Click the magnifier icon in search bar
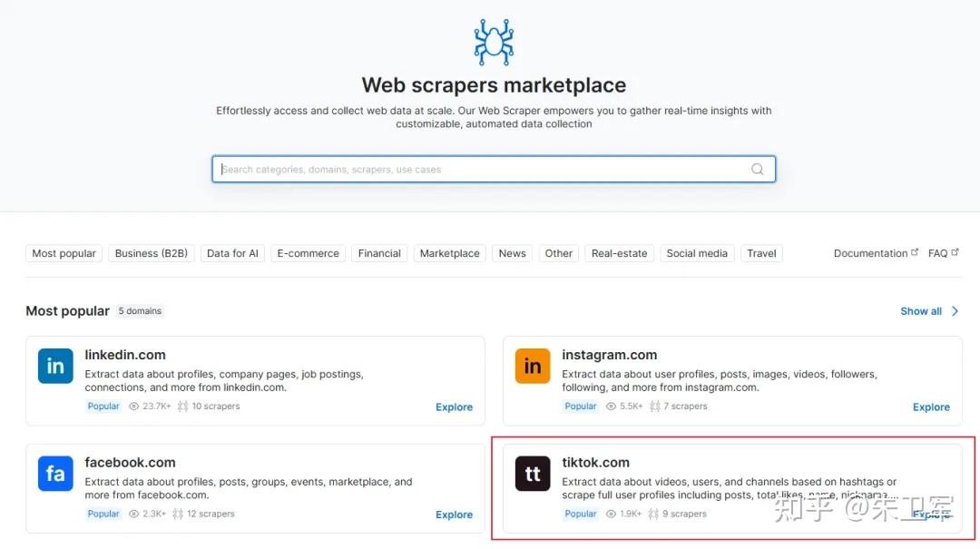This screenshot has height=549, width=980. tap(757, 169)
